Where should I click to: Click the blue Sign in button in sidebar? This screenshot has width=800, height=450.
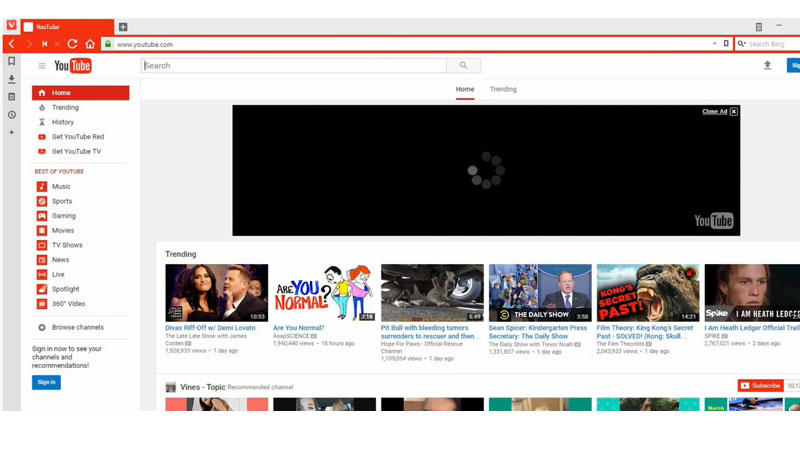[46, 382]
